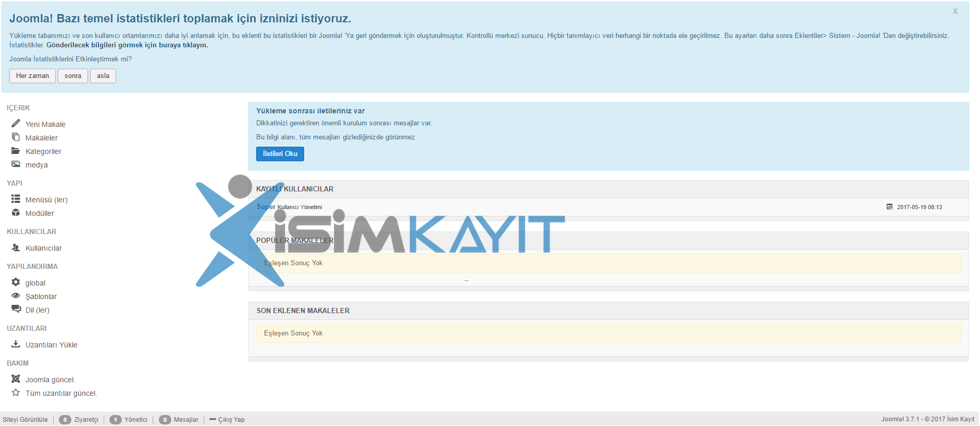Click the KAYITLI KULLANICILAR header
The height and width of the screenshot is (426, 980).
[295, 189]
